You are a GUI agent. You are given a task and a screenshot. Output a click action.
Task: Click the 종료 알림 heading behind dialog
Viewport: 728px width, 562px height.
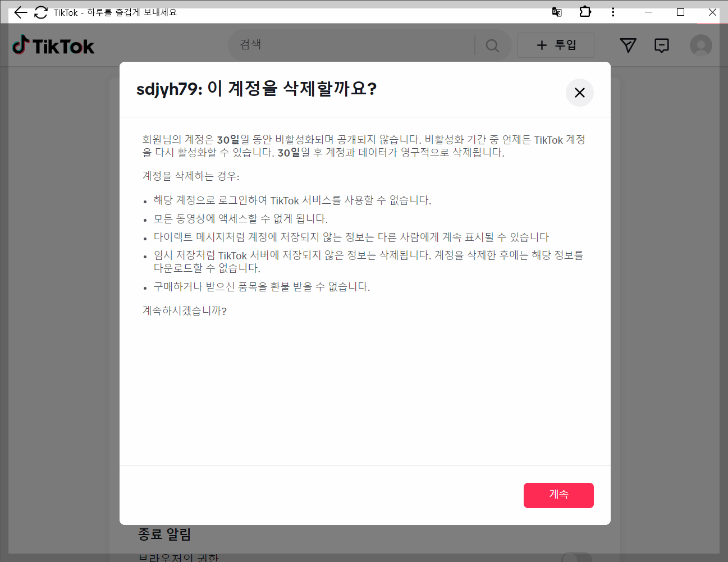(x=164, y=534)
